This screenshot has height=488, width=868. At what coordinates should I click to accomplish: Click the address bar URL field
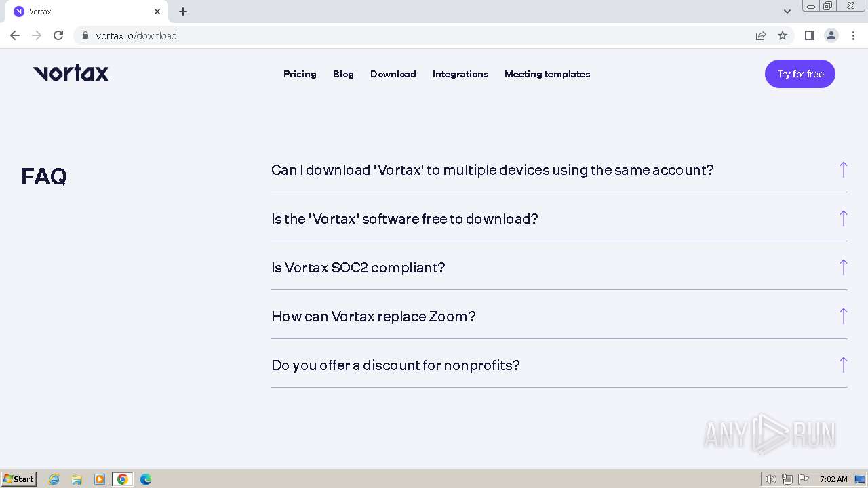(407, 35)
